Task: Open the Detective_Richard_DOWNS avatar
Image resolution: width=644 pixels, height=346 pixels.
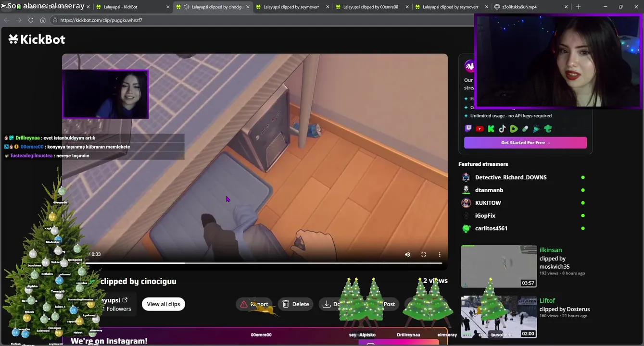Action: pos(466,177)
